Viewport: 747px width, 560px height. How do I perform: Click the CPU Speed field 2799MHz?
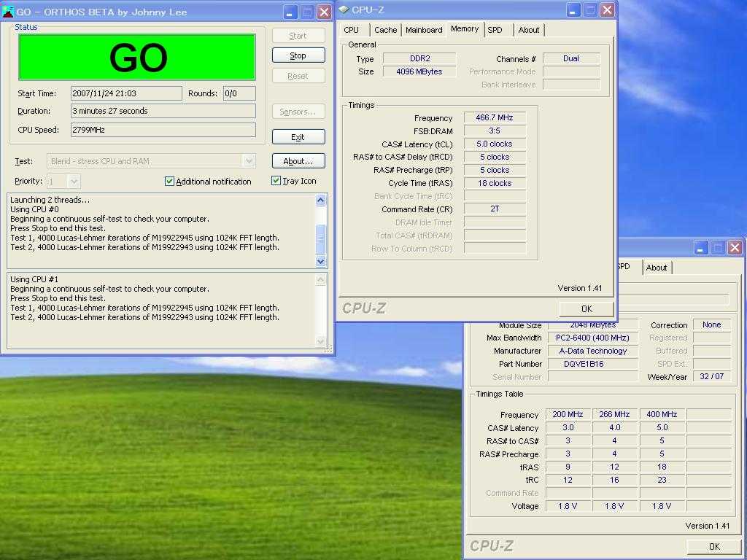point(163,130)
